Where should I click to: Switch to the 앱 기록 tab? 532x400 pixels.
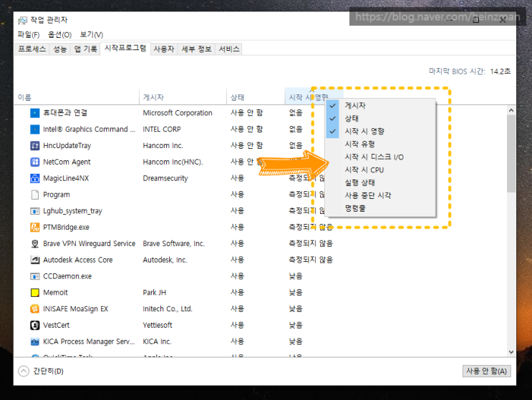(x=85, y=49)
